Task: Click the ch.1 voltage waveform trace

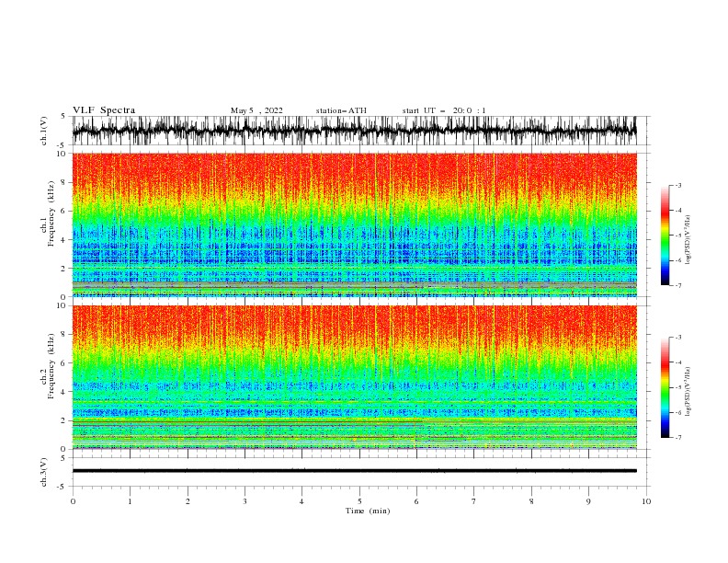Action: (x=354, y=131)
